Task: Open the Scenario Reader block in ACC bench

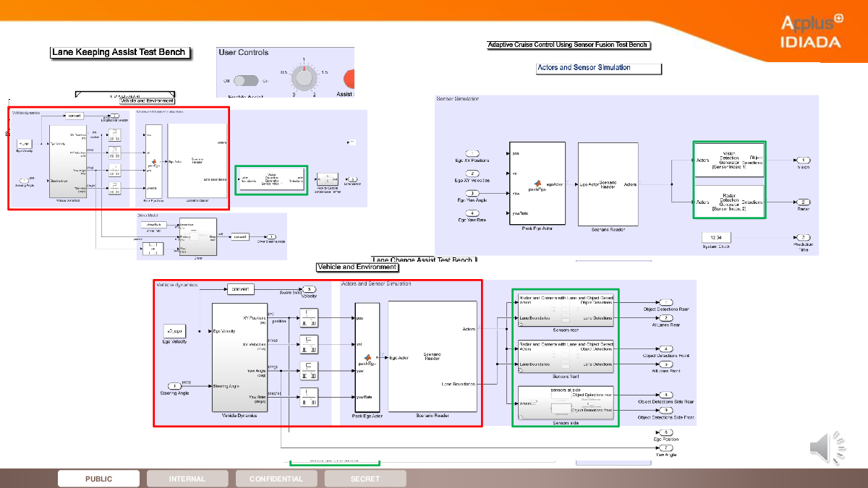Action: (608, 184)
